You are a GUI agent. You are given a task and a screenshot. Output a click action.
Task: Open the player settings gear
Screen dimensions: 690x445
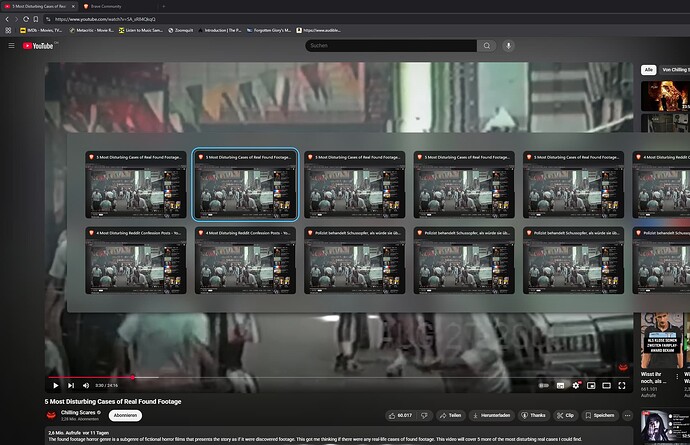point(576,386)
